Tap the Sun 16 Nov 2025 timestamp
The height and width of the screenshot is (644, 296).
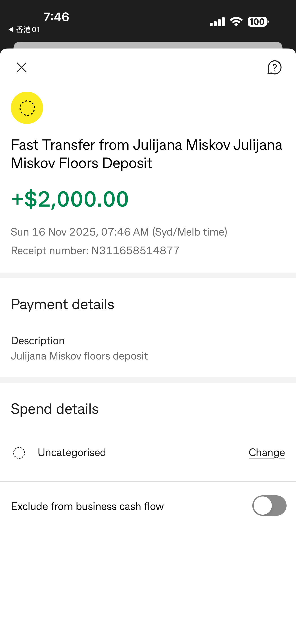[x=119, y=232]
